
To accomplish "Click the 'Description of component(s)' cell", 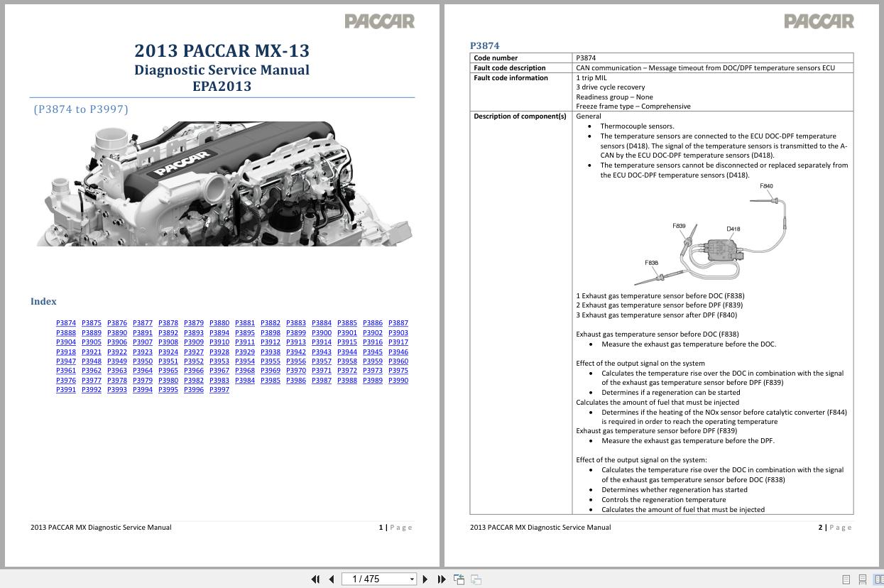I will [521, 312].
